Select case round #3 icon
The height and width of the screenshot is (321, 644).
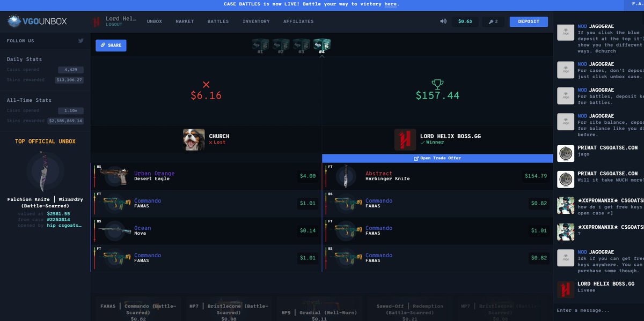(301, 46)
